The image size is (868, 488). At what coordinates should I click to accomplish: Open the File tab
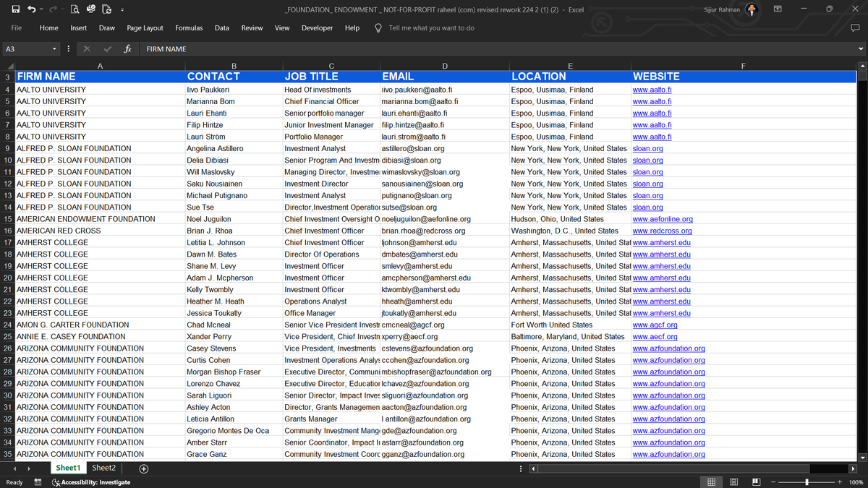click(17, 28)
